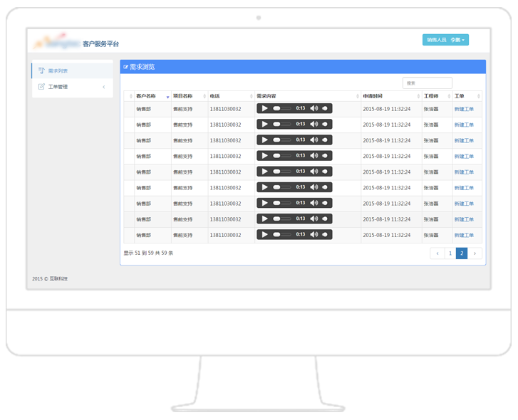
Task: Mute the audio player in the sixth row
Action: [x=314, y=187]
